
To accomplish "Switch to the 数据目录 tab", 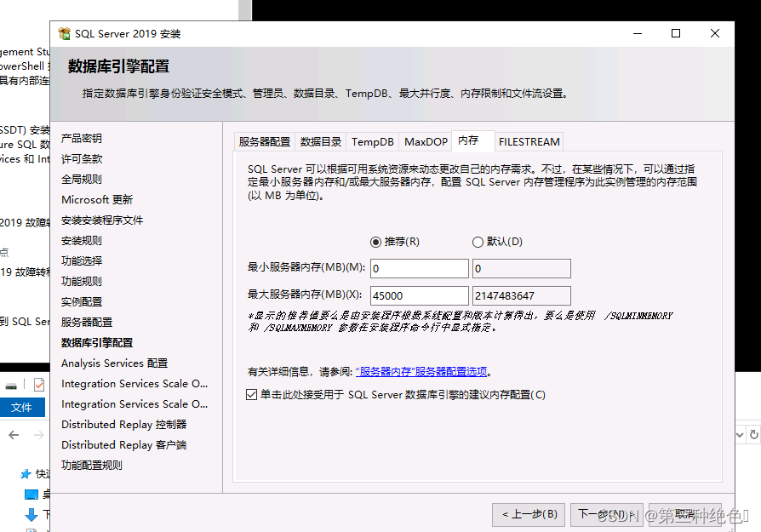I will tap(321, 142).
